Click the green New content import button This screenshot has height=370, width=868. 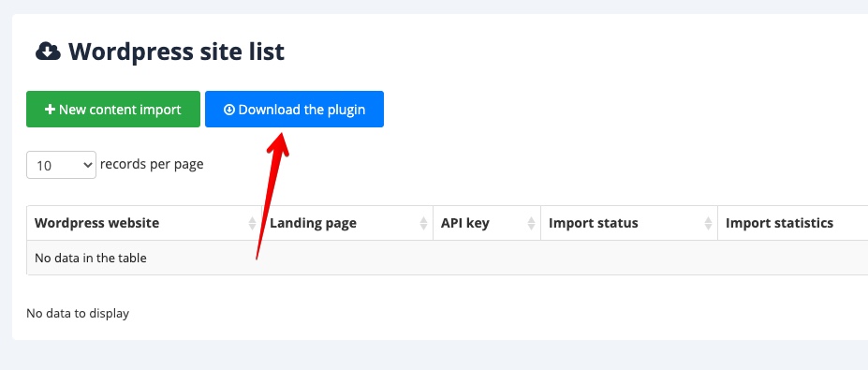[x=113, y=109]
